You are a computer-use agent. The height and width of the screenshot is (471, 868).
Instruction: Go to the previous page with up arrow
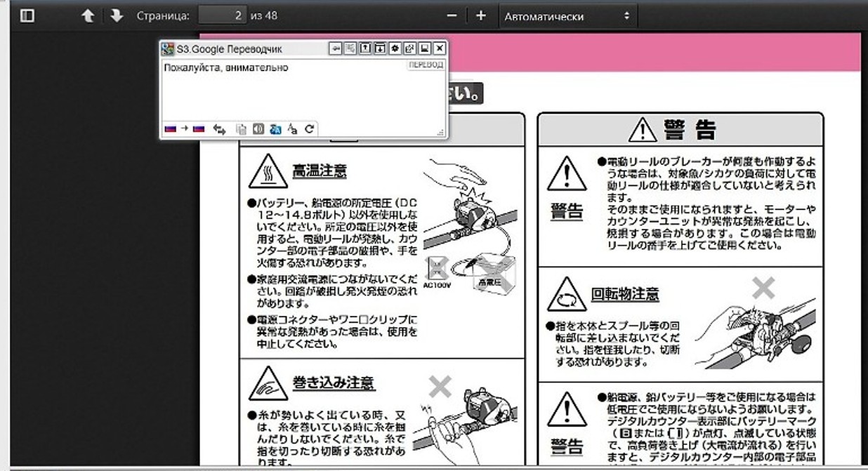point(88,15)
